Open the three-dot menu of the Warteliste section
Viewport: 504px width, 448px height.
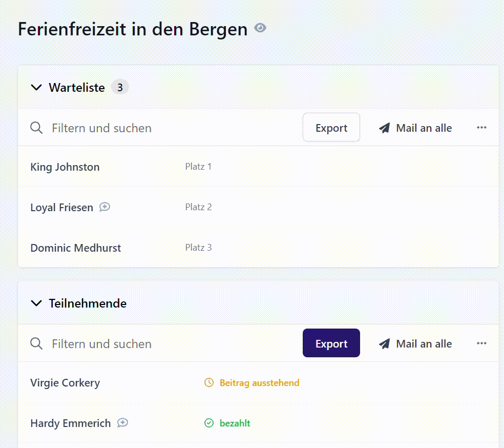(481, 128)
